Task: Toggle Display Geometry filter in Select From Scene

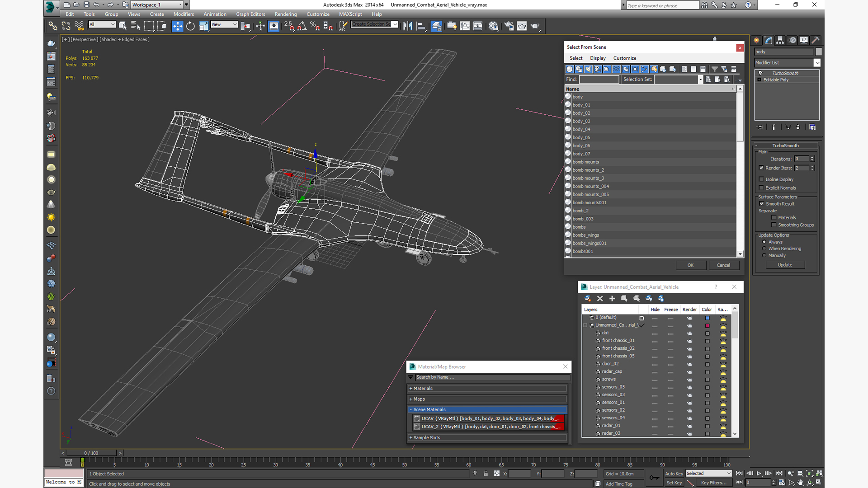Action: [x=570, y=69]
